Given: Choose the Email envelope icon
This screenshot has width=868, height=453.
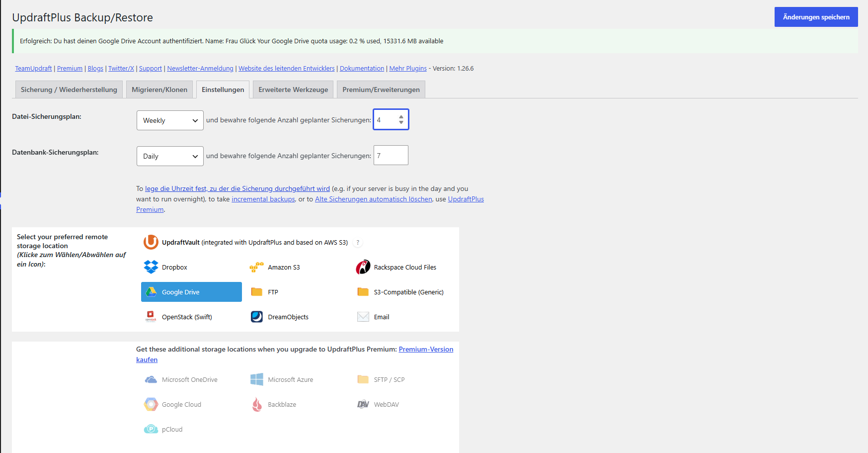Looking at the screenshot, I should tap(363, 317).
